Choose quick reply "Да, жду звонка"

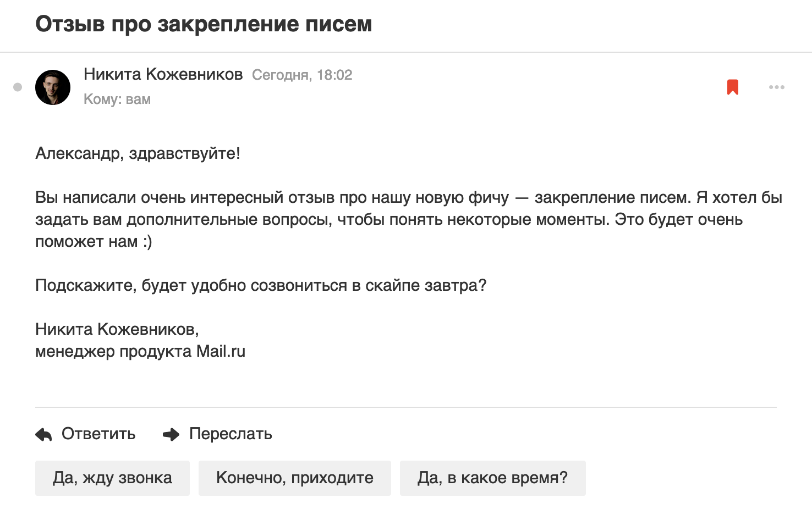pos(112,478)
